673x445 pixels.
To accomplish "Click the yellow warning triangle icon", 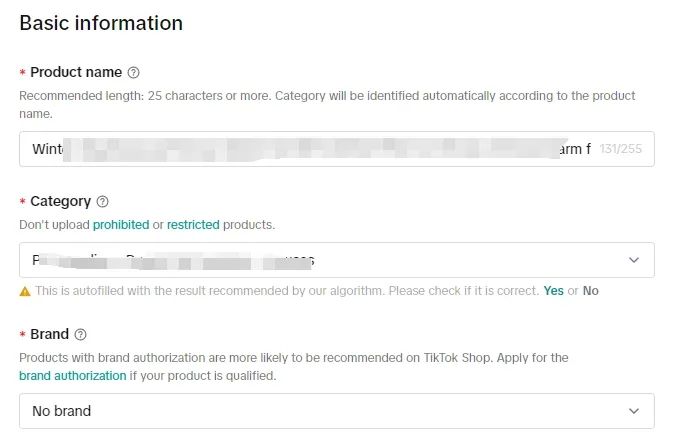I will 25,291.
